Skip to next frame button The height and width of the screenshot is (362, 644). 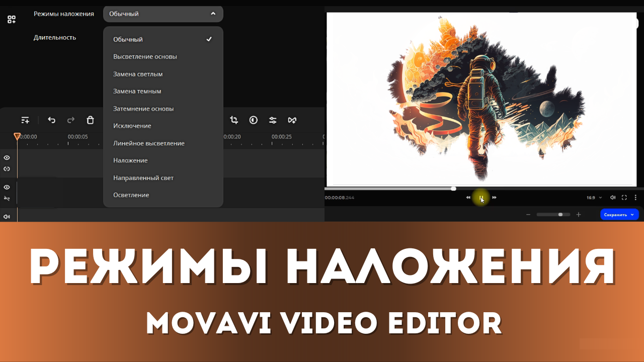pyautogui.click(x=495, y=198)
